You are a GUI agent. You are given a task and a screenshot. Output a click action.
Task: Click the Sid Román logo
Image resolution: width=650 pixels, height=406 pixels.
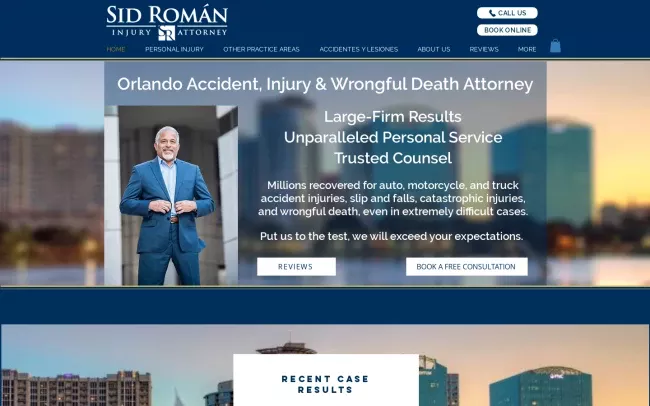[167, 23]
